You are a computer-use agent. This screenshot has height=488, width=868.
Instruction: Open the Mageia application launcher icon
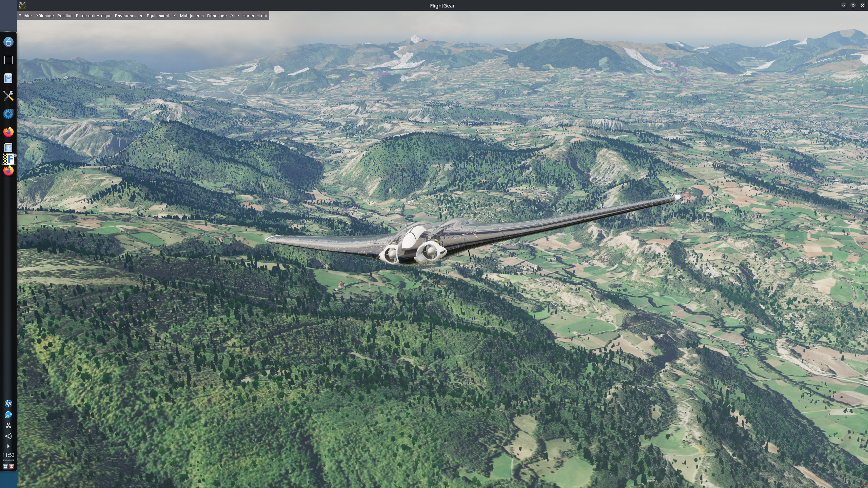point(8,42)
